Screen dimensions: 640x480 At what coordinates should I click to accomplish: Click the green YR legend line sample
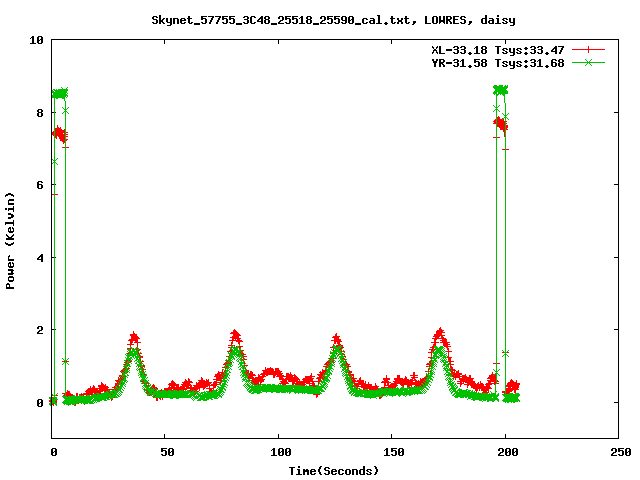tap(590, 63)
